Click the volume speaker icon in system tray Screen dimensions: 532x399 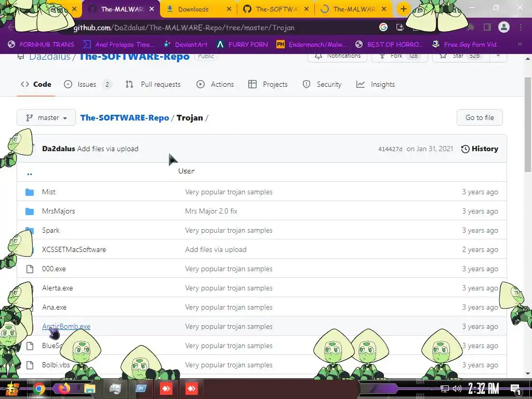point(457,389)
